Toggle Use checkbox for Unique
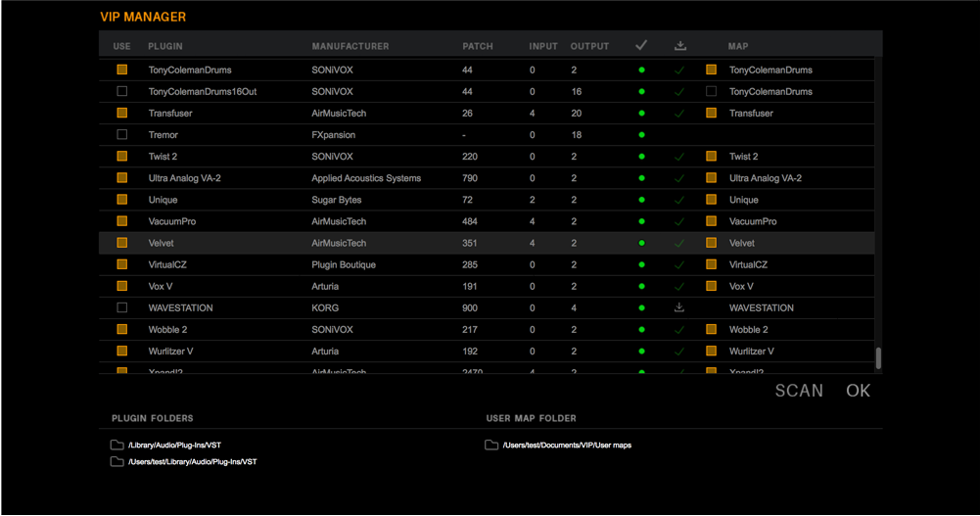The width and height of the screenshot is (980, 516). (121, 200)
